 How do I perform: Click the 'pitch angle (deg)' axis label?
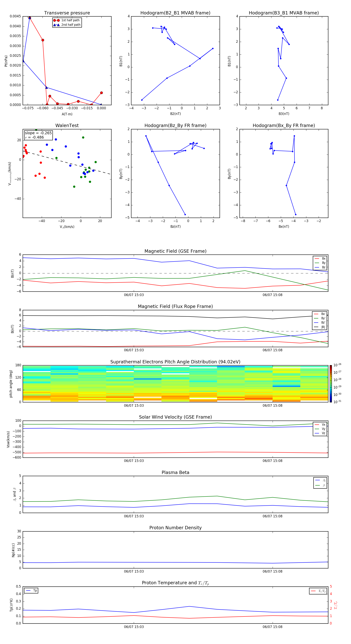[11, 384]
